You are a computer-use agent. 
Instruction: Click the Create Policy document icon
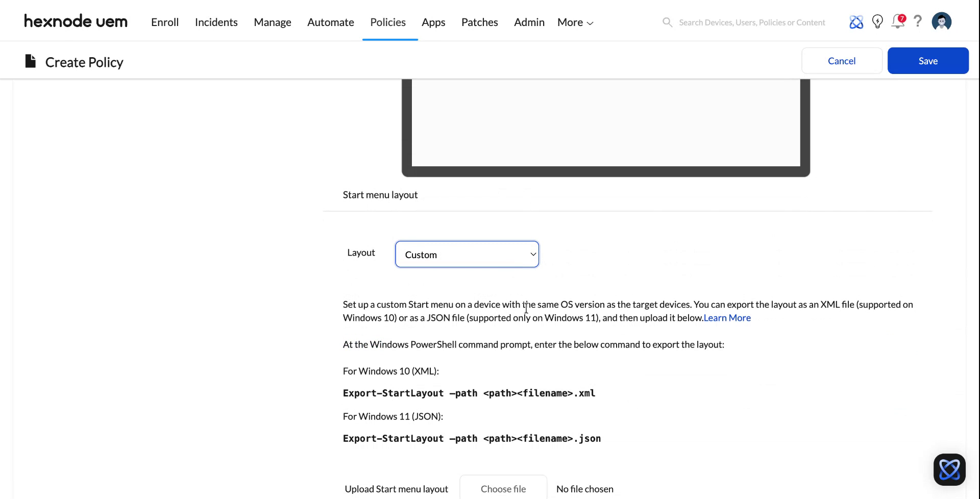(x=30, y=61)
